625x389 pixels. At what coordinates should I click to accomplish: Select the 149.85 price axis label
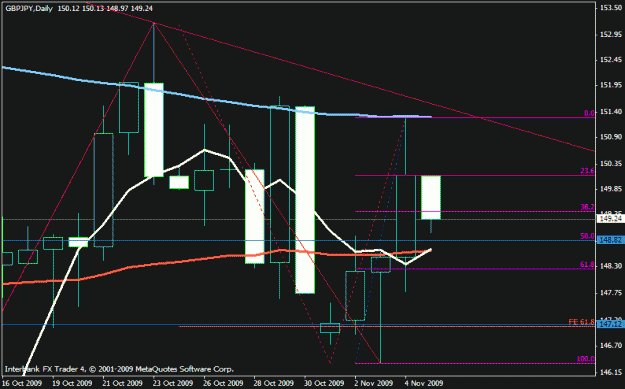coord(611,189)
